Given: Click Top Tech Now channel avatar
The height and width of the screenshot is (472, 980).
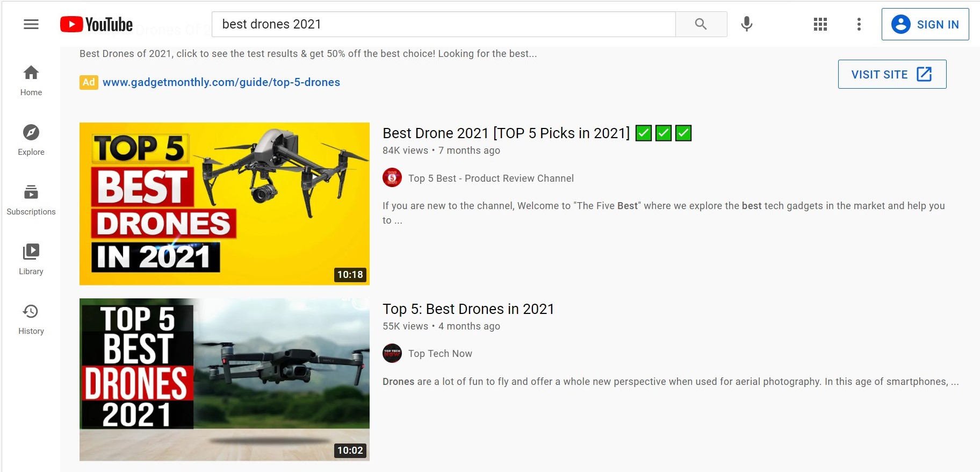Looking at the screenshot, I should [392, 353].
